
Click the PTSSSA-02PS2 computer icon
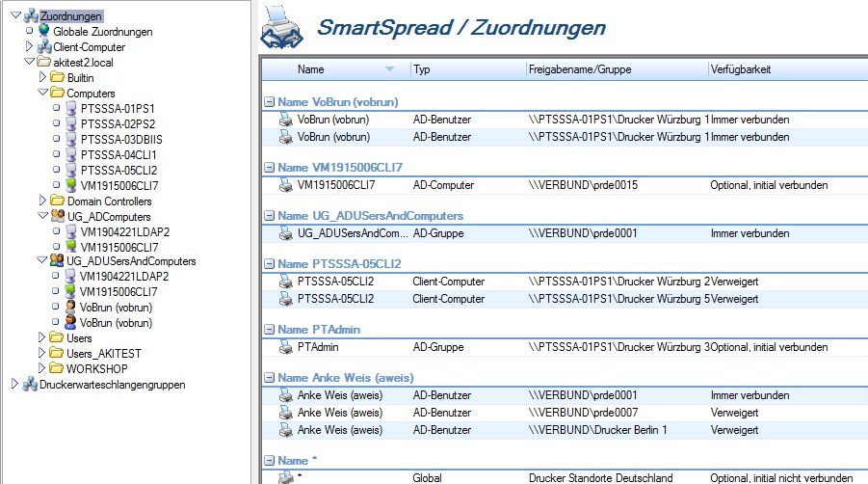pos(71,124)
